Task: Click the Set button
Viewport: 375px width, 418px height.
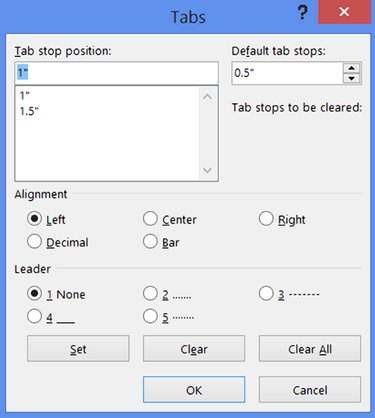Action: [78, 349]
